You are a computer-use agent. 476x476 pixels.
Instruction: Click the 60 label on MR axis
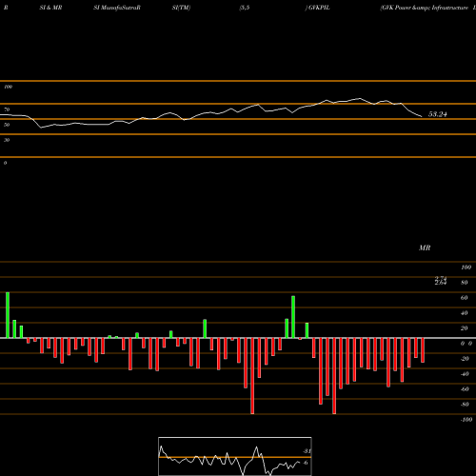click(465, 298)
